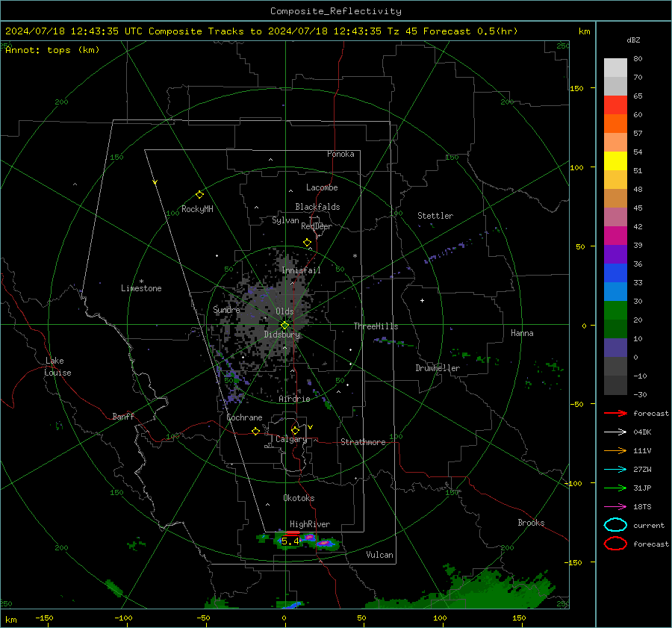Select the Strathmore map label
Viewport: 672px width, 628px height.
click(363, 442)
